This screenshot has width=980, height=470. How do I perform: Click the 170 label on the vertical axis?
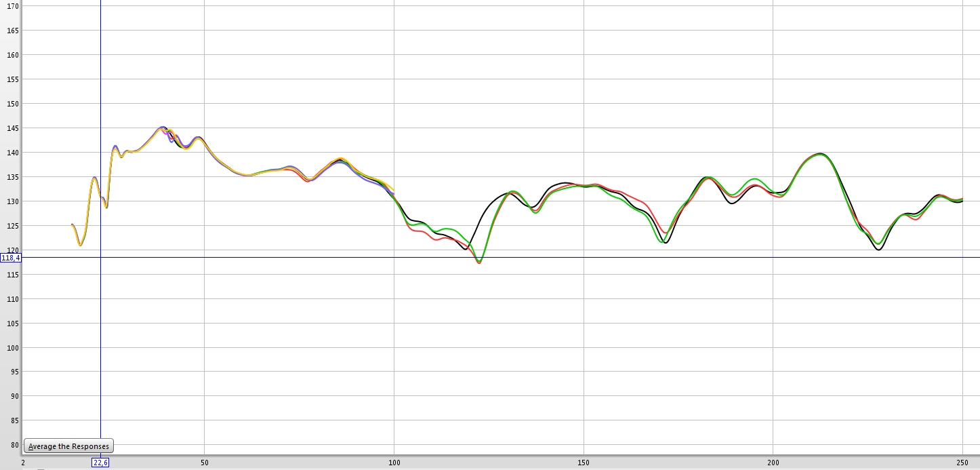pyautogui.click(x=12, y=6)
